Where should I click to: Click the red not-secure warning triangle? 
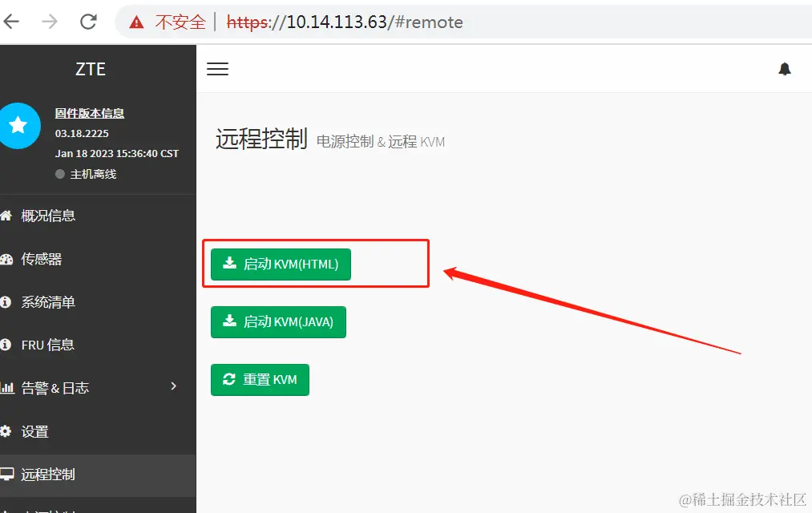click(136, 22)
